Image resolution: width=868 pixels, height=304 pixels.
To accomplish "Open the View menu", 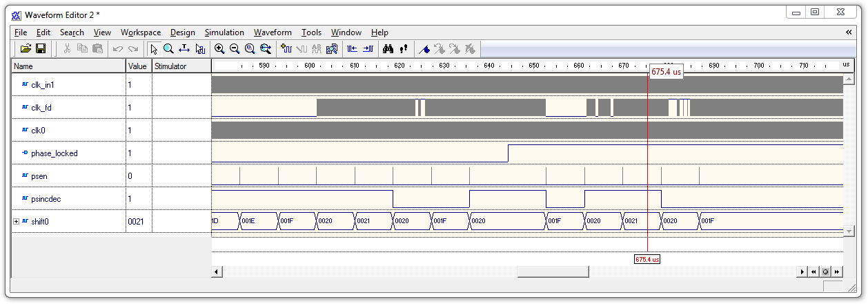I will pyautogui.click(x=102, y=32).
